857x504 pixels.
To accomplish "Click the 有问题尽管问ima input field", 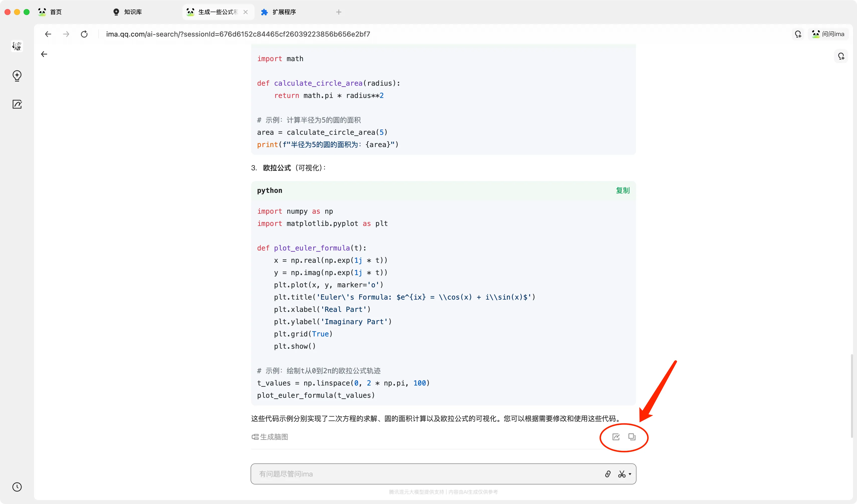I will 425,474.
